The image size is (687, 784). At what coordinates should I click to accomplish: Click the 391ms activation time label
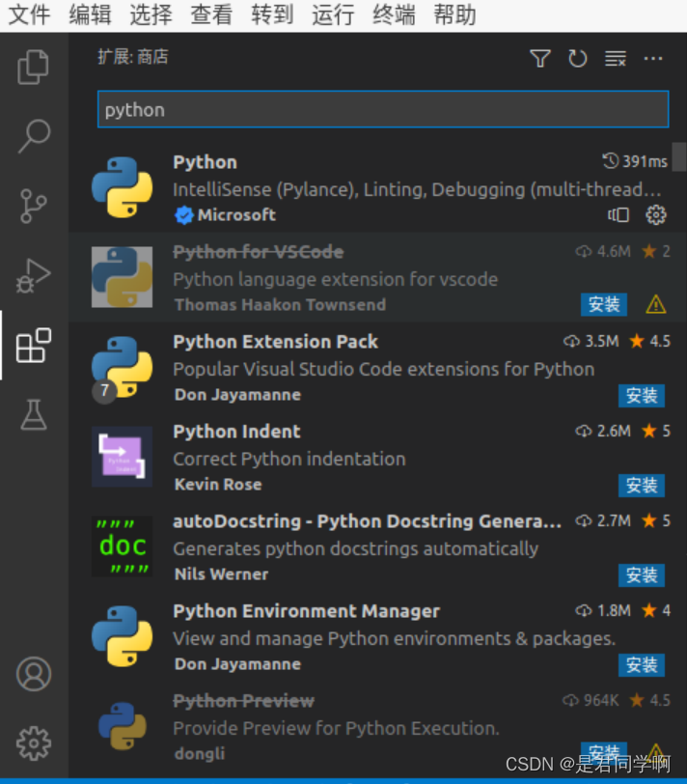pos(635,161)
